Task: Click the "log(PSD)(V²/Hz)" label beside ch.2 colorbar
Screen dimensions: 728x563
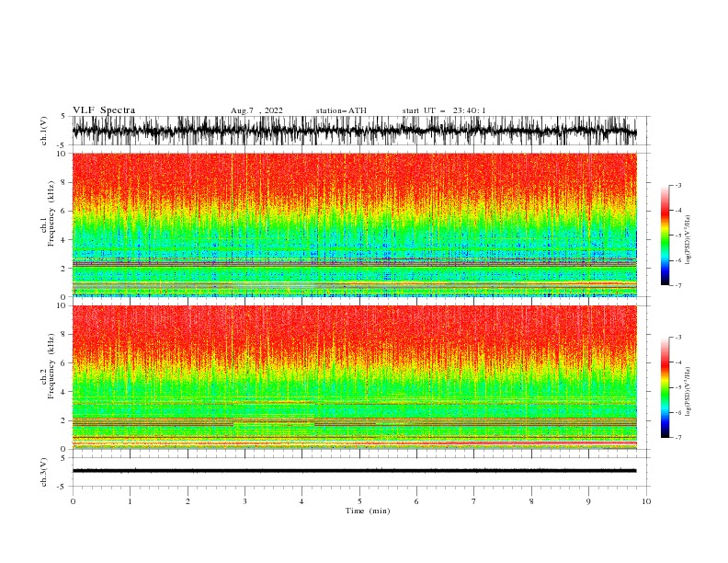Action: tap(688, 391)
